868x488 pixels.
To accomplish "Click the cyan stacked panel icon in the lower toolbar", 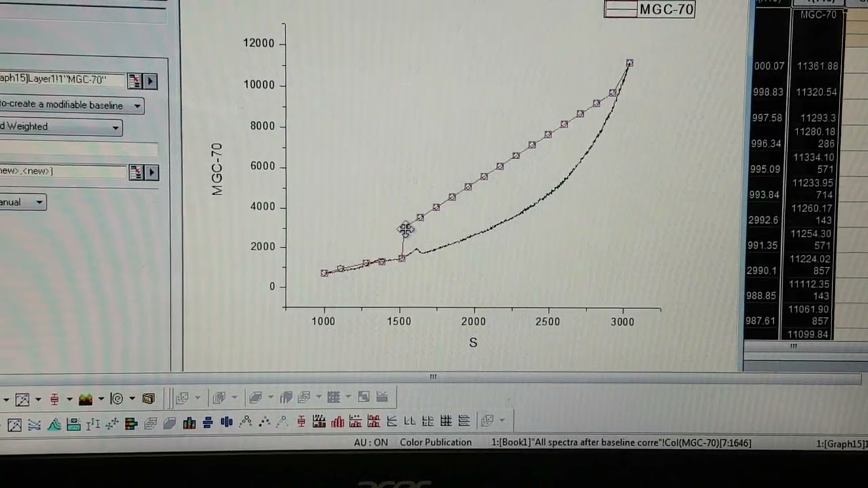I will coord(74,425).
